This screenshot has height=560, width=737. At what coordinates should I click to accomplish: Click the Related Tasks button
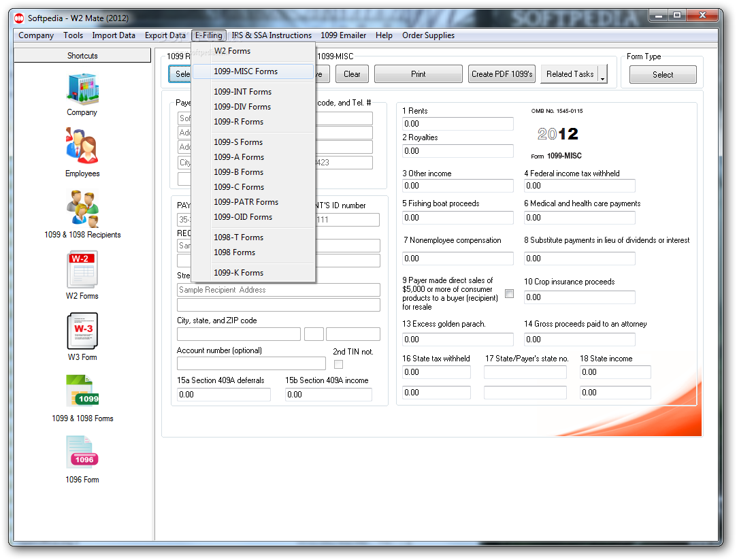(x=570, y=74)
